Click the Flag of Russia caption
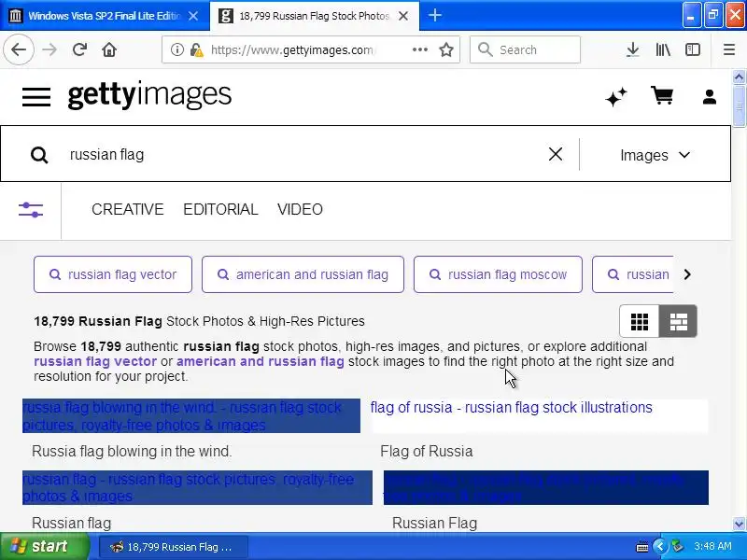 pos(427,451)
